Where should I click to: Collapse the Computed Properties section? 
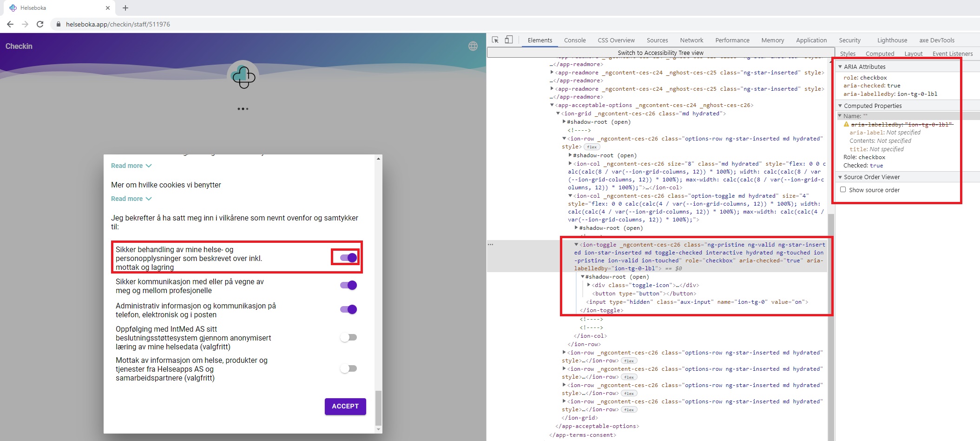[840, 106]
